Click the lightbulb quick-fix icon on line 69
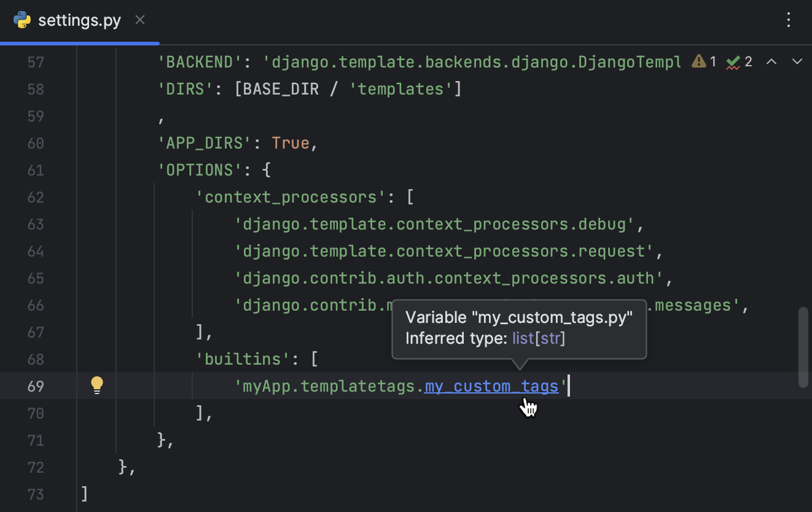Image resolution: width=812 pixels, height=512 pixels. point(96,385)
